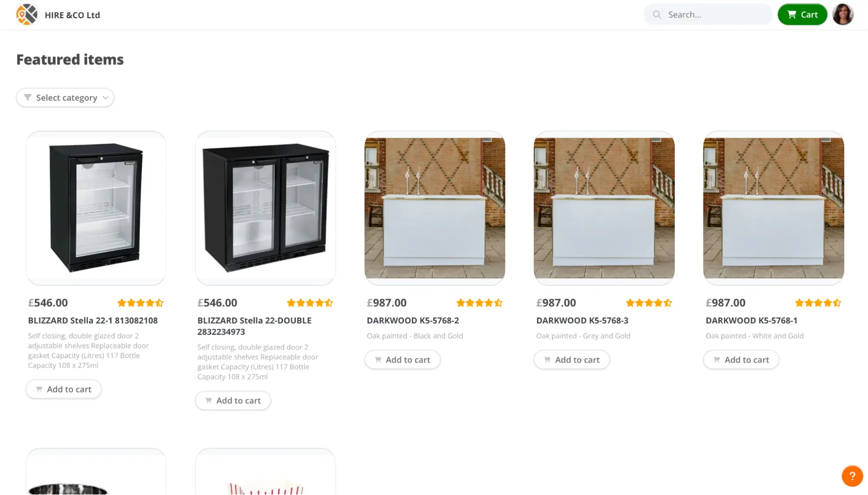Focus the Search input field

coord(708,14)
